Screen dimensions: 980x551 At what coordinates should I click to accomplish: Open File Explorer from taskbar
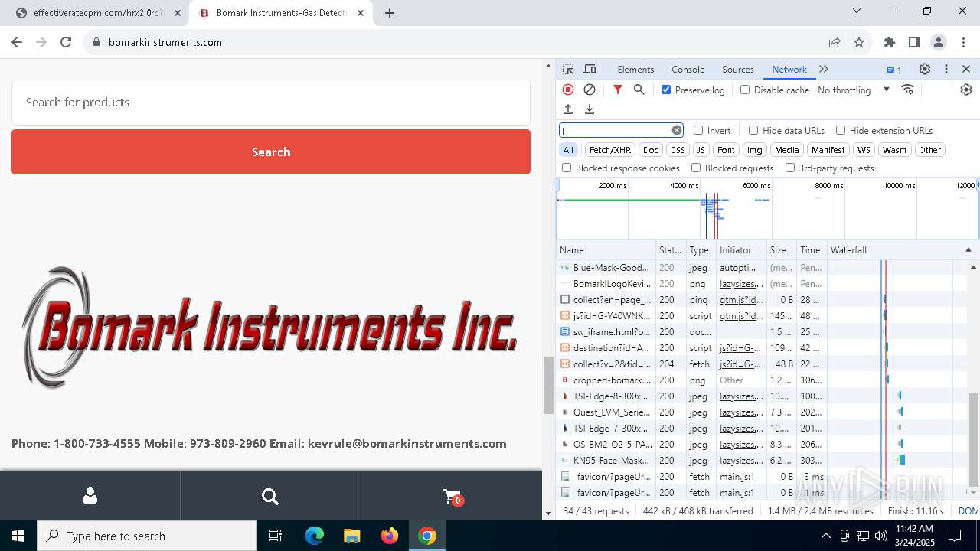(351, 536)
